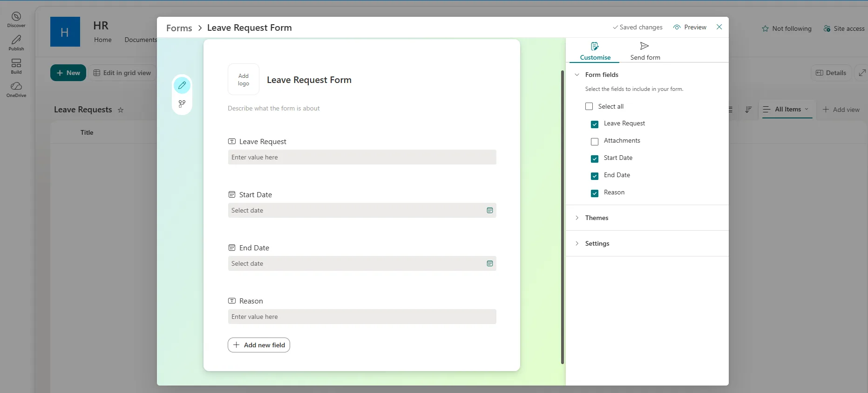The image size is (868, 393).
Task: Click Forms in the breadcrumb
Action: pos(179,28)
